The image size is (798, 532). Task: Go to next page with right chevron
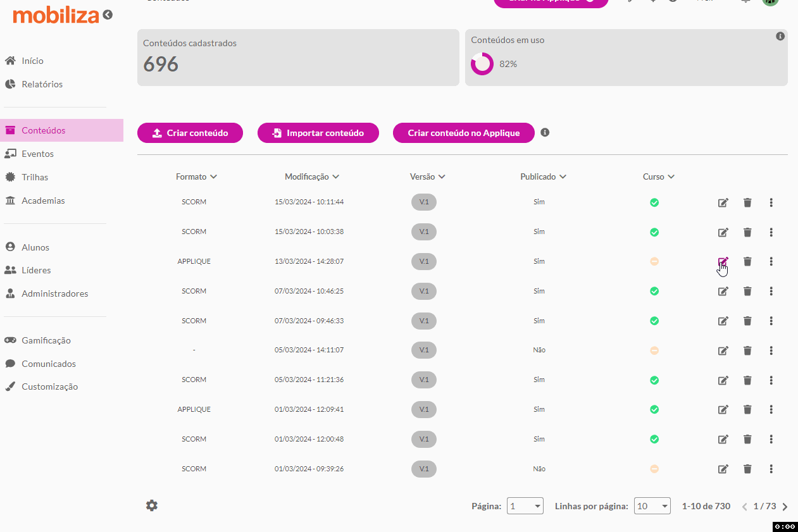(785, 507)
